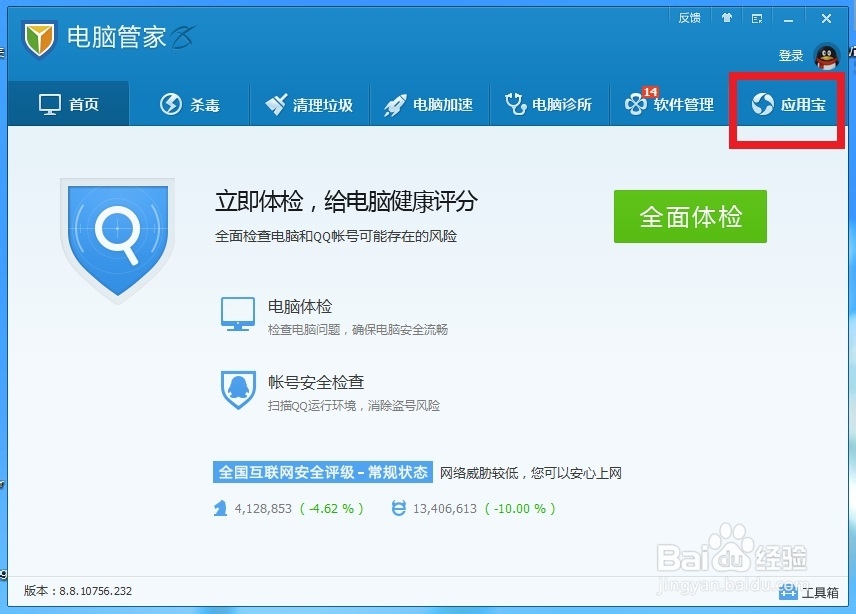Click the 帐号安全检查 bell icon

tap(237, 390)
